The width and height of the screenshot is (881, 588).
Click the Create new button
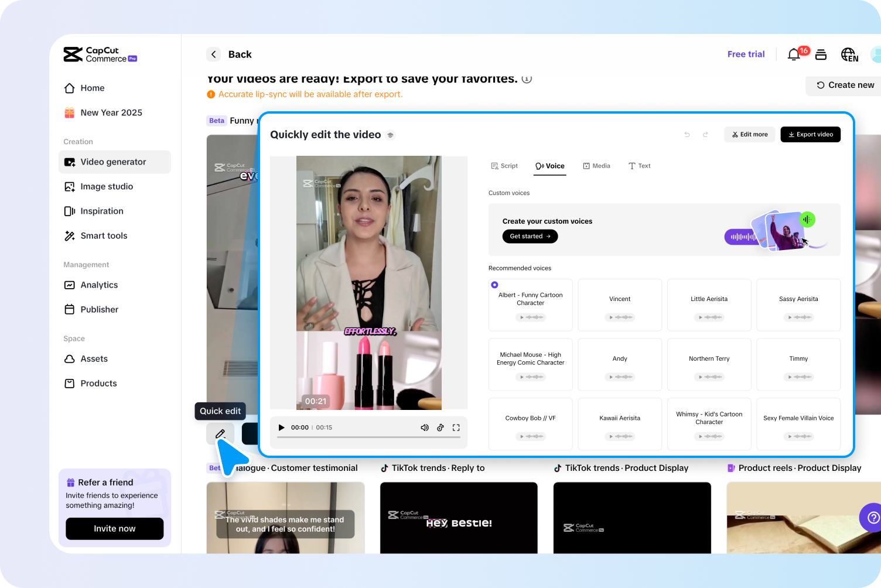click(845, 86)
